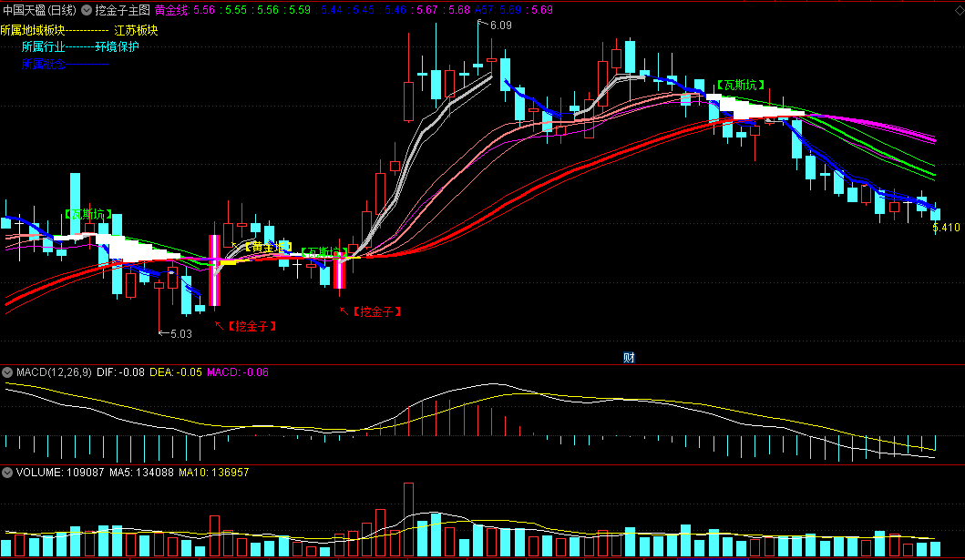Image resolution: width=965 pixels, height=560 pixels.
Task: Click the 挖金子主图 indicator title
Action: coord(122,10)
